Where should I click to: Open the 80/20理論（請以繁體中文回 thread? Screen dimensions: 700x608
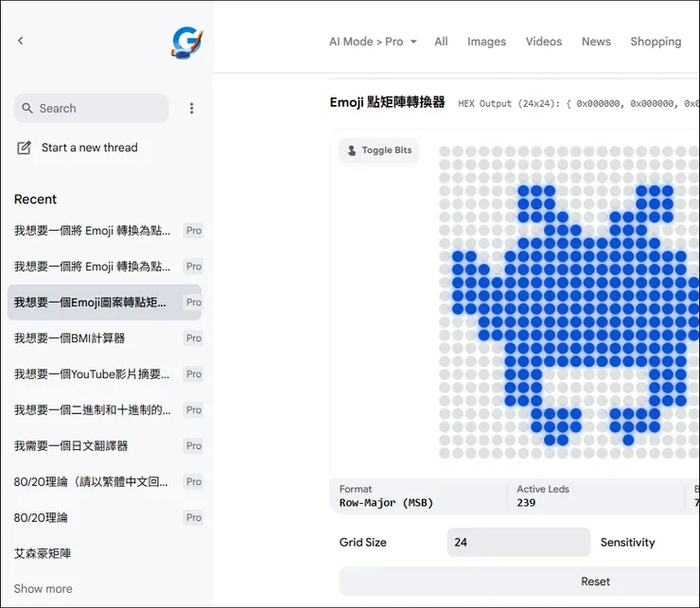105,481
